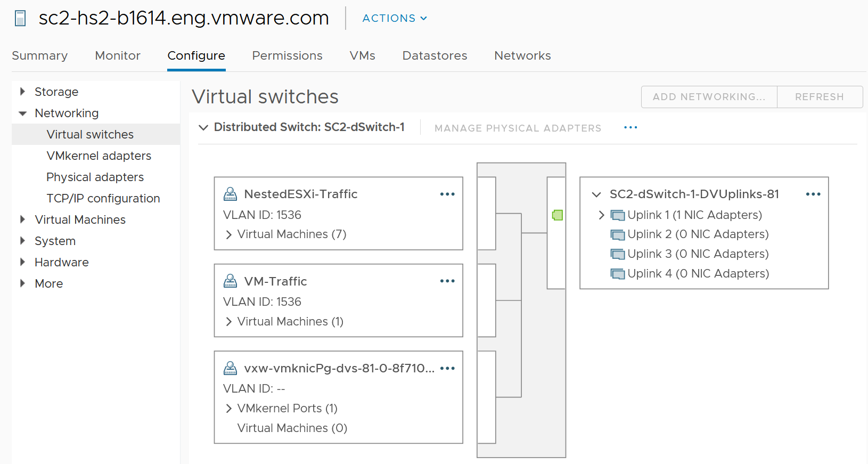This screenshot has height=464, width=868.
Task: Open the Networks tab
Action: (523, 55)
